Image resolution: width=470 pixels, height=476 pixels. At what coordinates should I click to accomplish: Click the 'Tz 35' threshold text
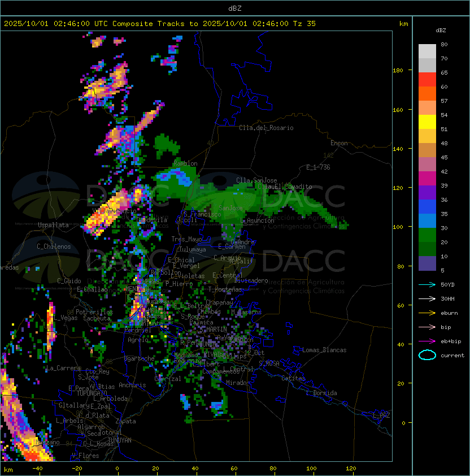point(304,23)
